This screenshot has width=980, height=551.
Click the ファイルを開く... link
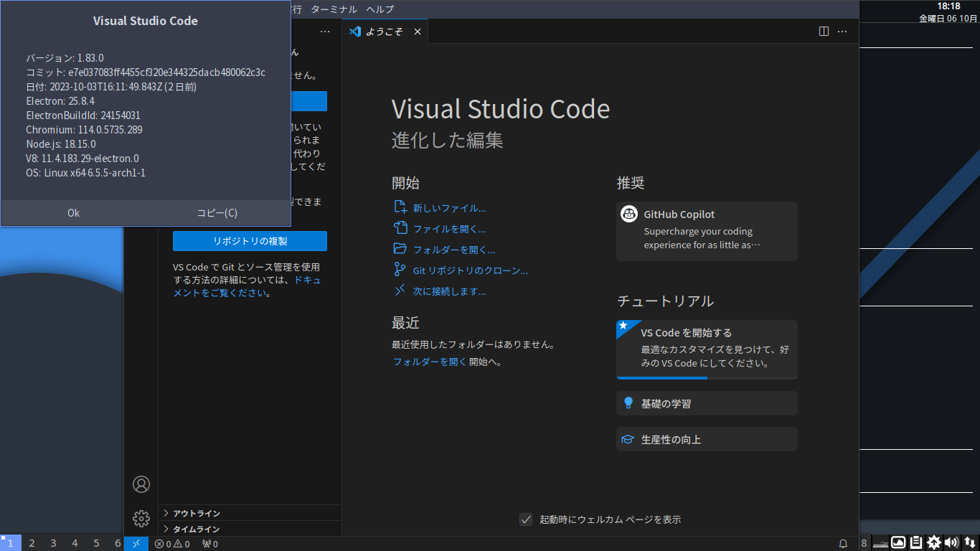(449, 229)
